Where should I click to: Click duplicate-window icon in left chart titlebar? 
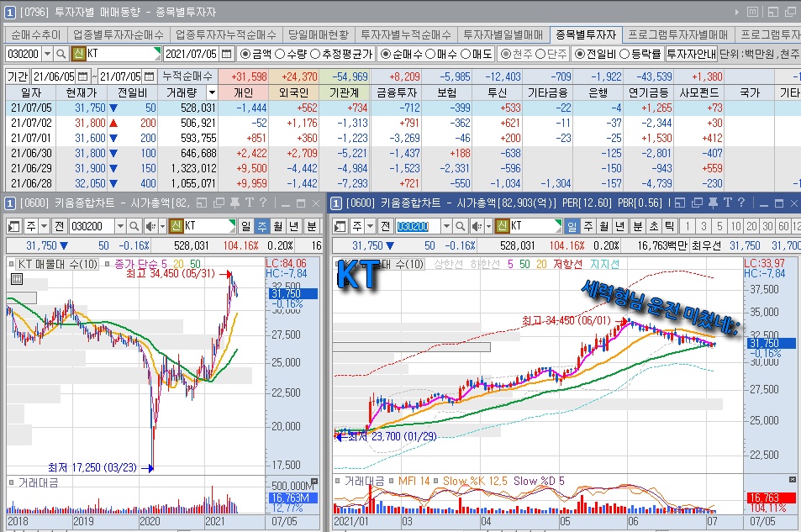(x=219, y=203)
